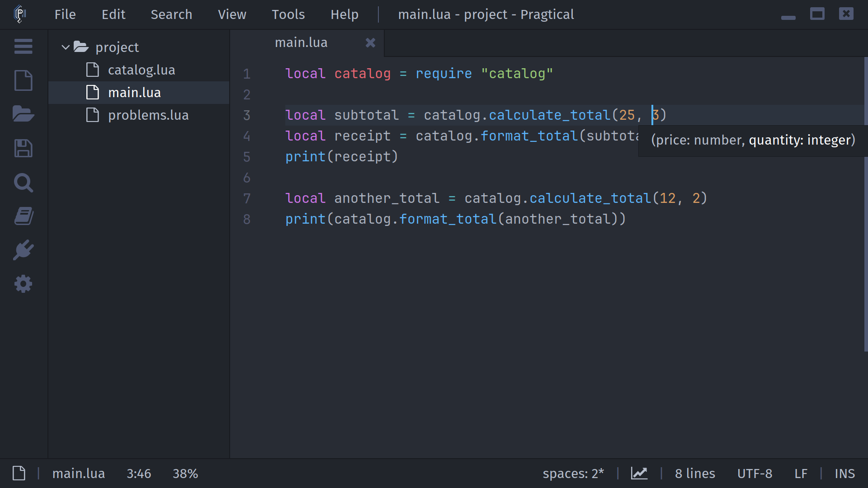
Task: Click the "catalog" string on line 1
Action: point(517,74)
